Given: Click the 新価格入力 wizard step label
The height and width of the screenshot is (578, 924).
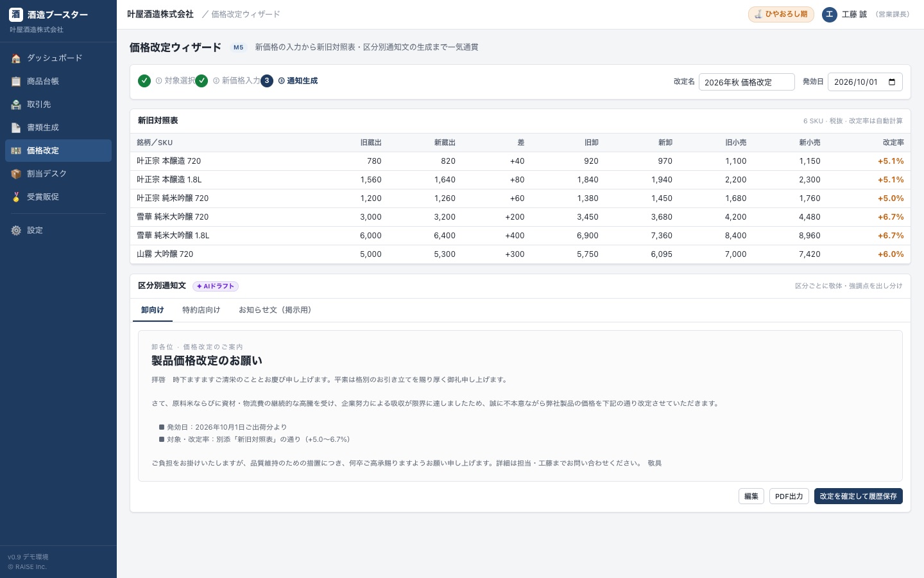Looking at the screenshot, I should 237,81.
